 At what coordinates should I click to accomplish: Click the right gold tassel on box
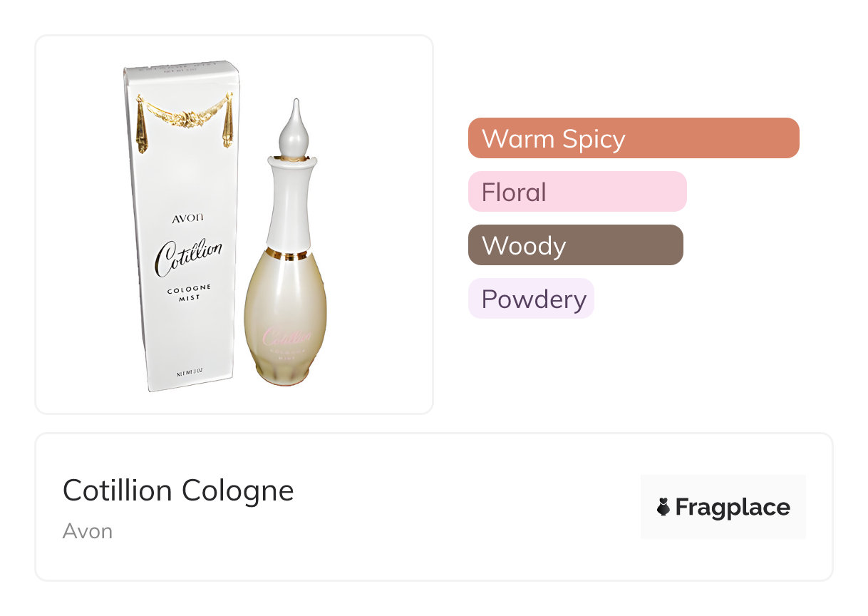(x=228, y=121)
